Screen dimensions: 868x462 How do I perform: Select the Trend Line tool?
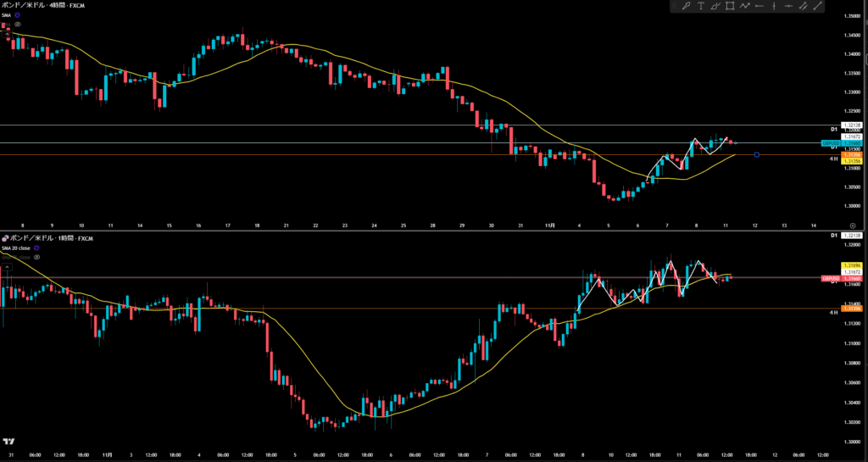coord(818,7)
